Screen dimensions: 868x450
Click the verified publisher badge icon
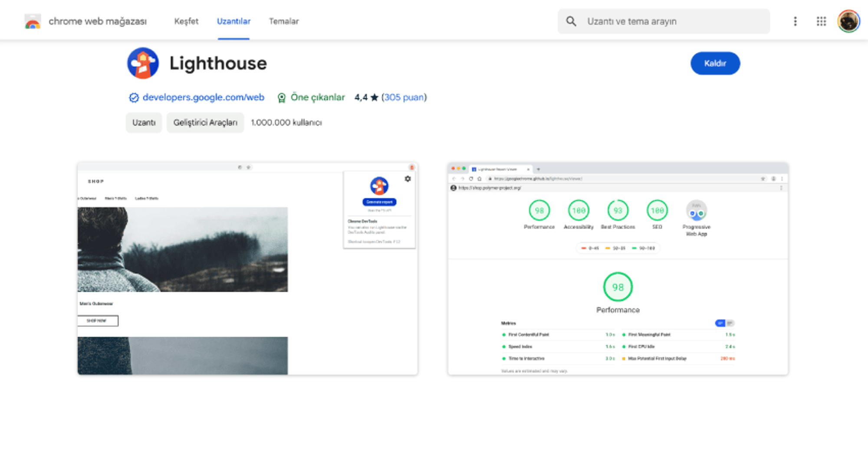(x=134, y=98)
